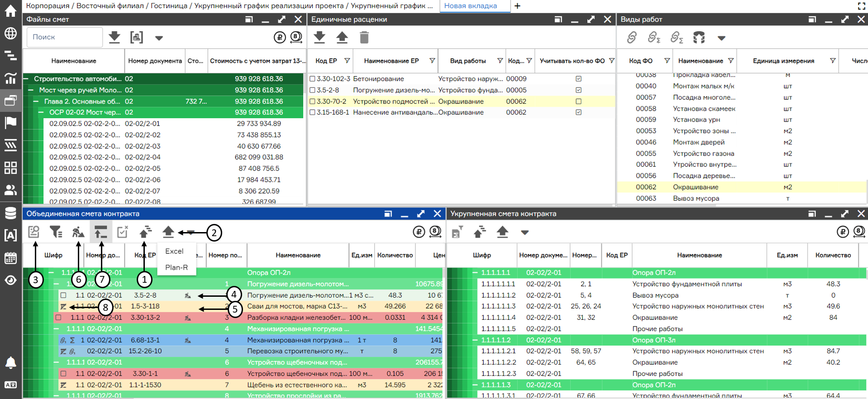Screen dimensions: 868x399
Task: Check the checkbox in Разборка кладки row
Action: click(58, 318)
